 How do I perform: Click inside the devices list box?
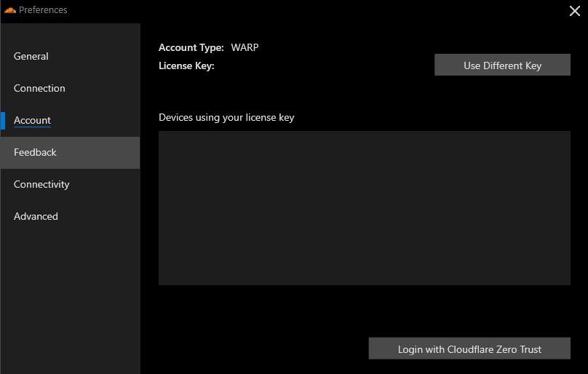(x=365, y=208)
